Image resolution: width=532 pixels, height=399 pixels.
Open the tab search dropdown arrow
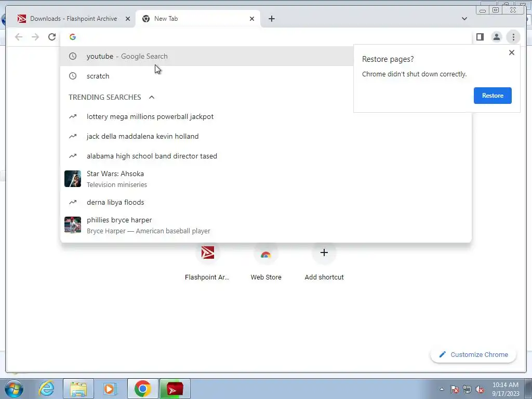pos(464,19)
